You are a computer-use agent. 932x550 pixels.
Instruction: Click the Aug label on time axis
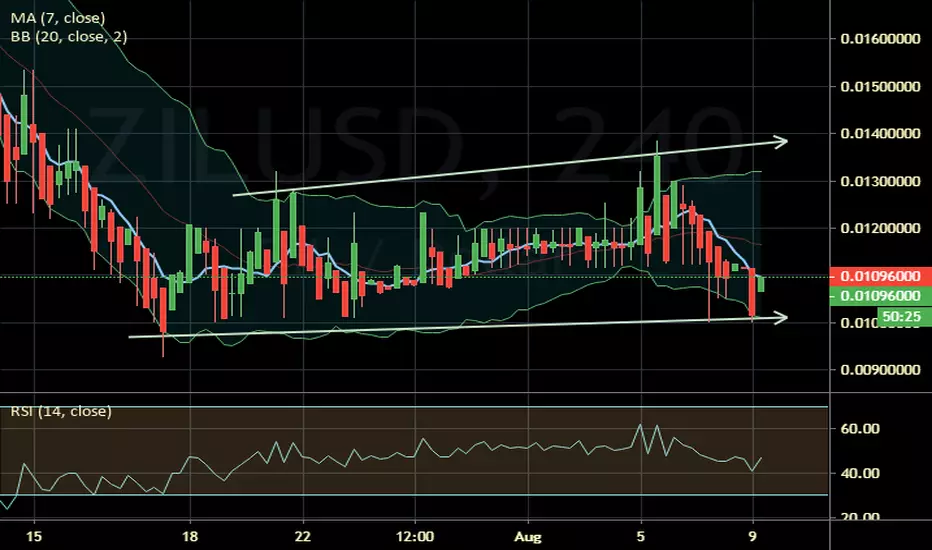[528, 537]
